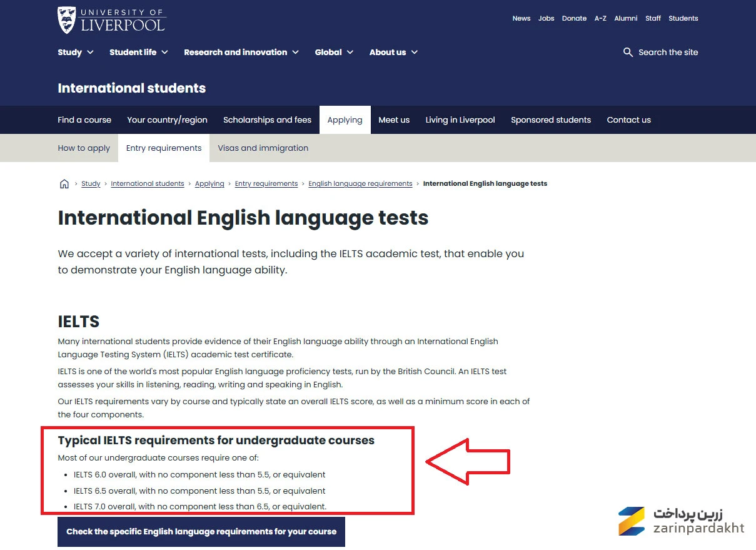This screenshot has height=550, width=756.
Task: Open the About us dropdown chevron
Action: click(x=414, y=53)
